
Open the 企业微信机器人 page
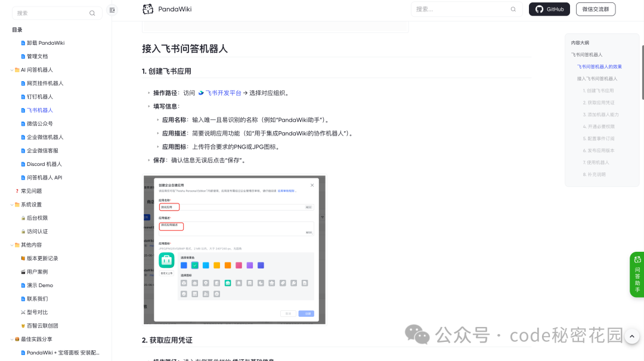tap(45, 137)
